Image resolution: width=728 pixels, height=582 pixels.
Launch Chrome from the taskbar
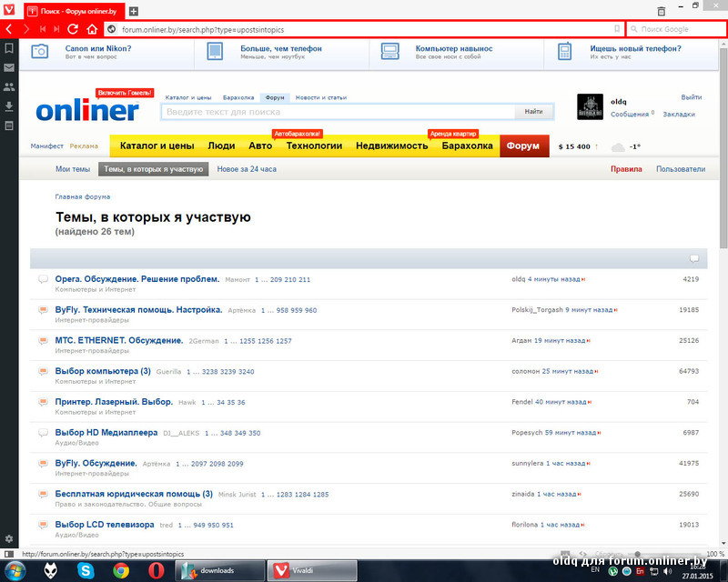point(121,570)
